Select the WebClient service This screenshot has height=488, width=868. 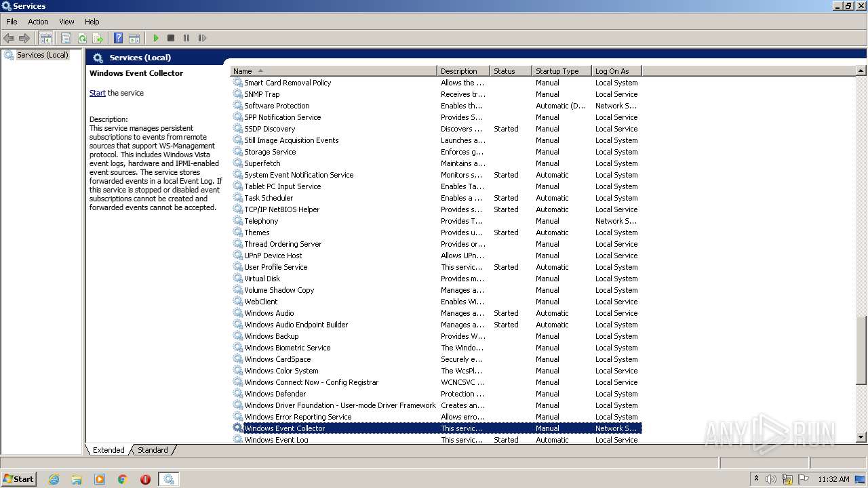[x=436, y=302]
